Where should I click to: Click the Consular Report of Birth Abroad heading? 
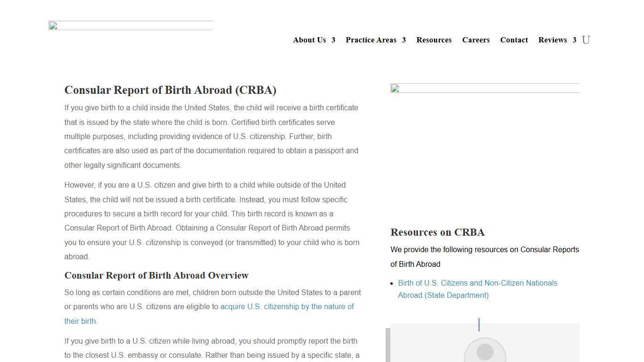(x=170, y=90)
